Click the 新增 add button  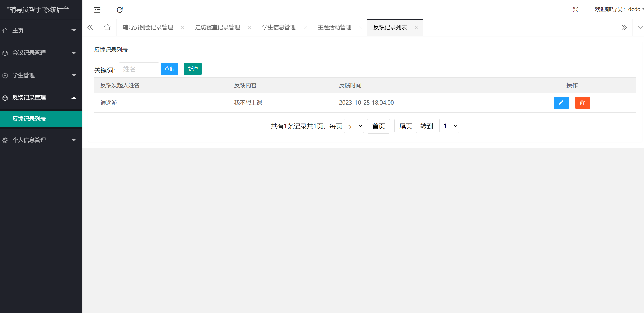tap(193, 69)
